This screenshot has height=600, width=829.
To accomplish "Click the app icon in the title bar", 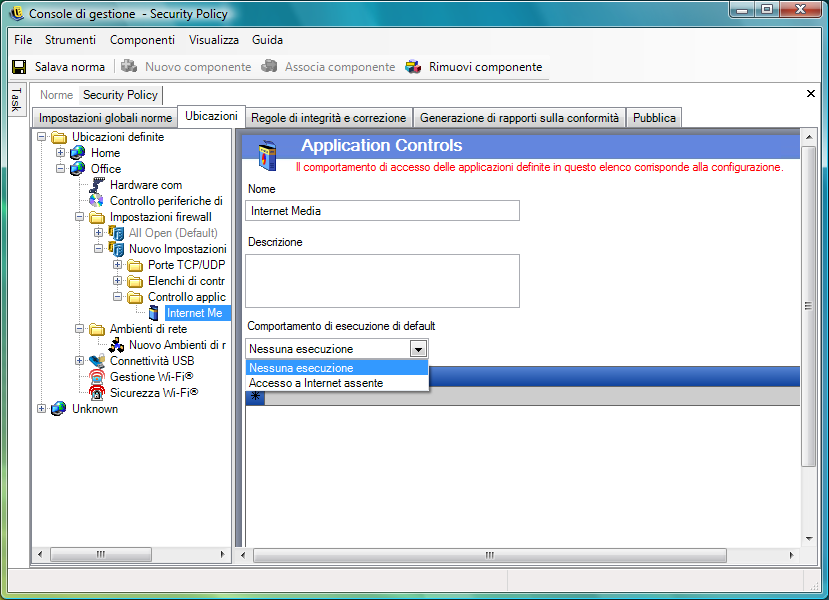I will pyautogui.click(x=16, y=13).
